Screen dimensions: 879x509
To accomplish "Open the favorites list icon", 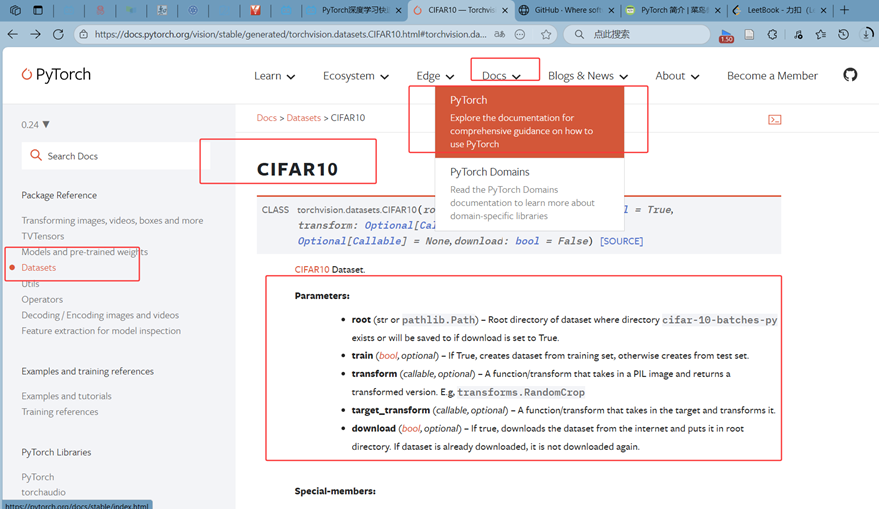I will 821,34.
